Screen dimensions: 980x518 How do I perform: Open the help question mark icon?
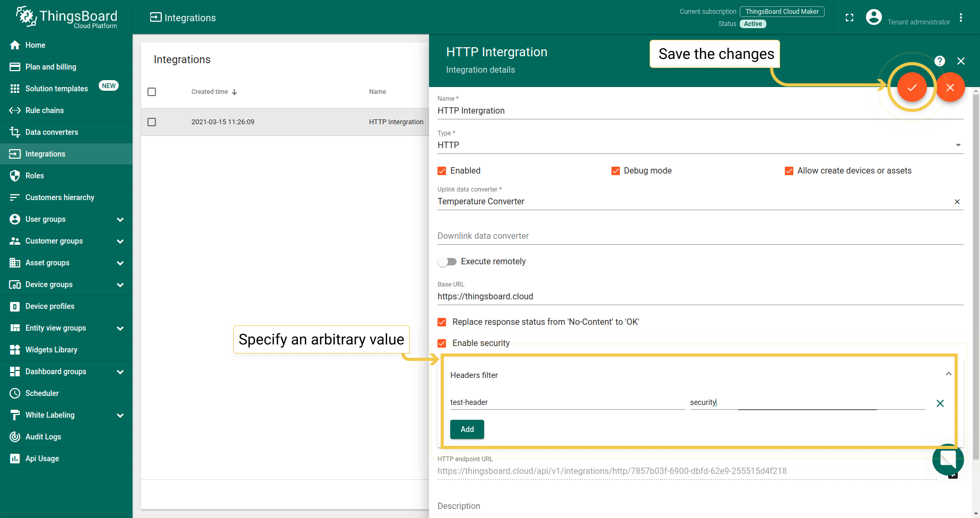[x=940, y=61]
